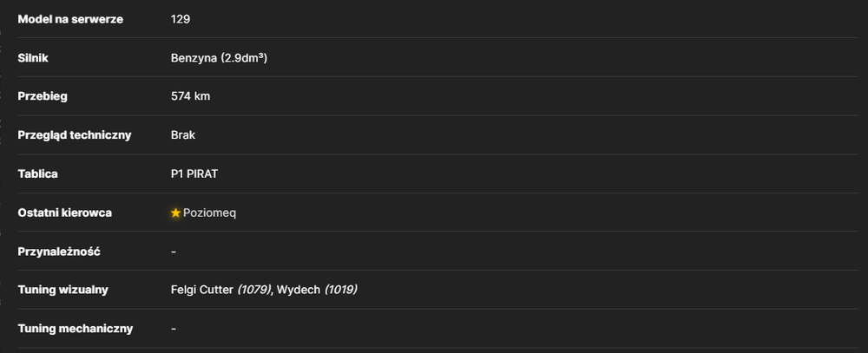Click the server model number 129
This screenshot has width=868, height=353.
pyautogui.click(x=181, y=19)
